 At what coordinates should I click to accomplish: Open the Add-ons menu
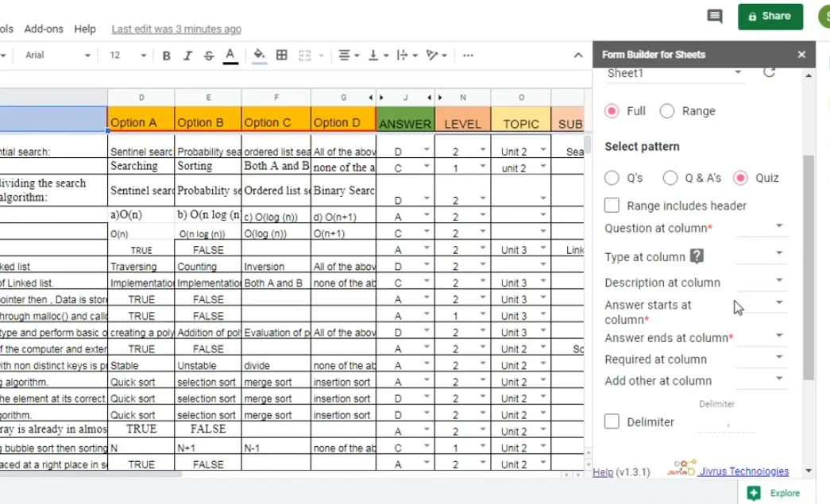[44, 29]
